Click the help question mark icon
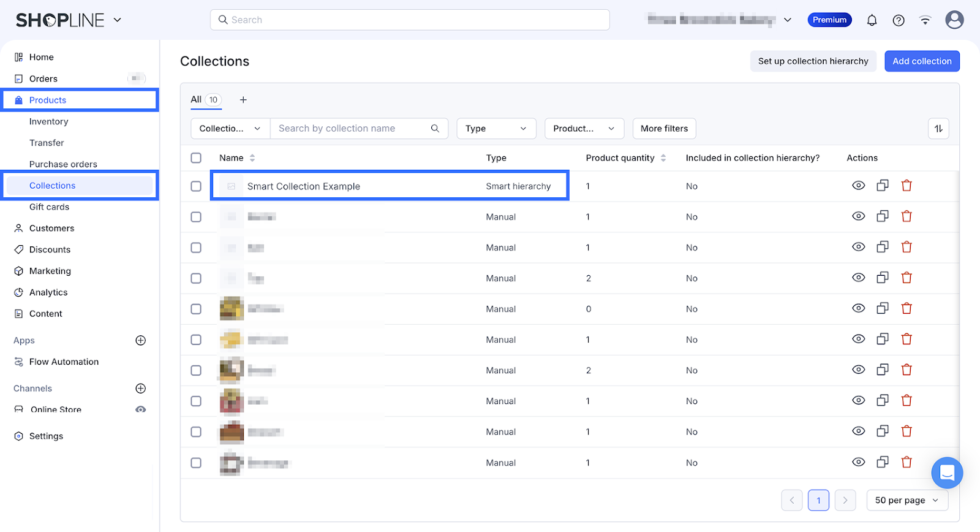This screenshot has width=980, height=532. (x=899, y=20)
